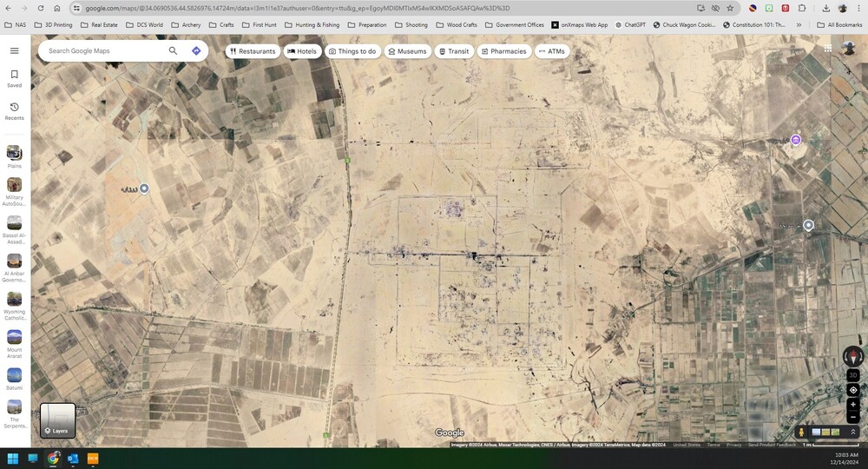Viewport: 868px width, 469px height.
Task: Open the NAS bookmarks folder
Action: point(15,25)
